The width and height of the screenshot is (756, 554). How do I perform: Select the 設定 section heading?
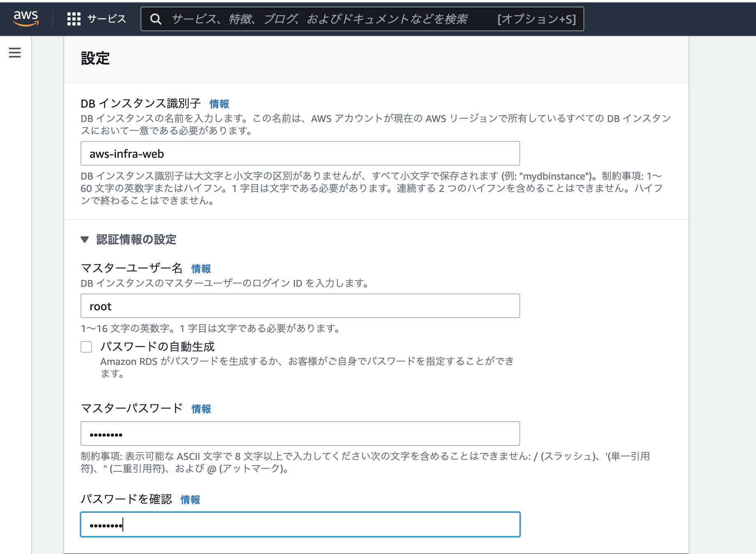[95, 58]
